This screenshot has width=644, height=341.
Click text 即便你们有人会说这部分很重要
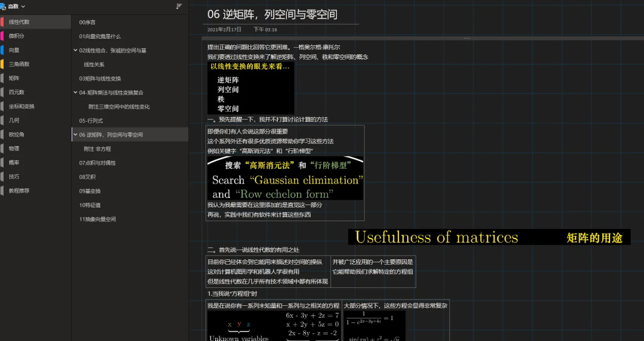247,132
